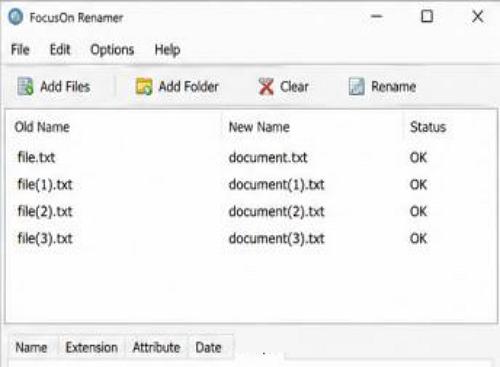Click the new name document(1).txt
The width and height of the screenshot is (500, 367).
(276, 185)
